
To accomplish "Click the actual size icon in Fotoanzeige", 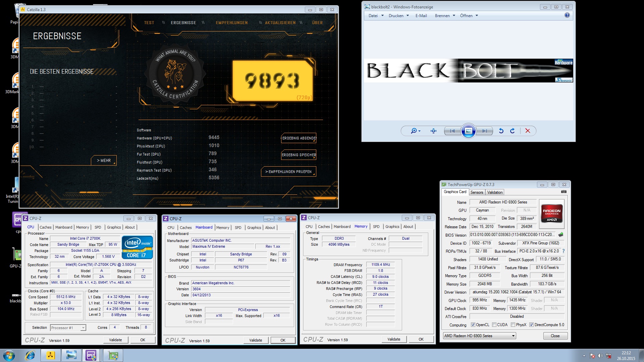I will (433, 131).
